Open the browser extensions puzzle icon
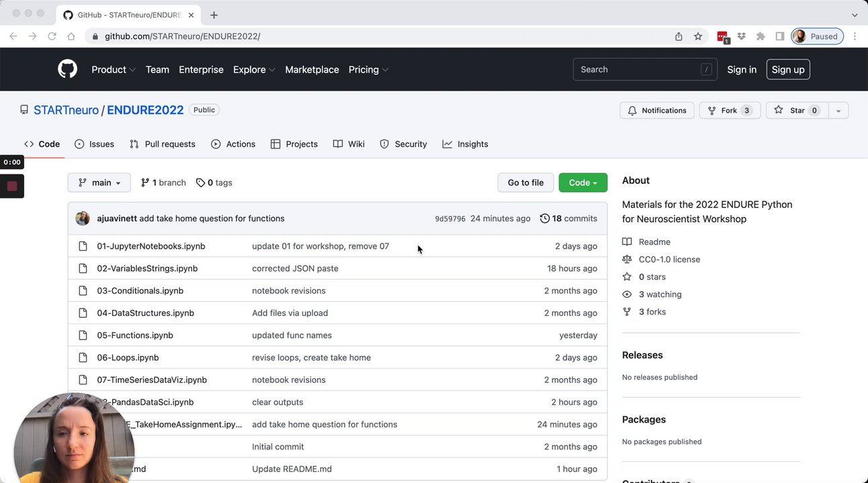 [761, 36]
